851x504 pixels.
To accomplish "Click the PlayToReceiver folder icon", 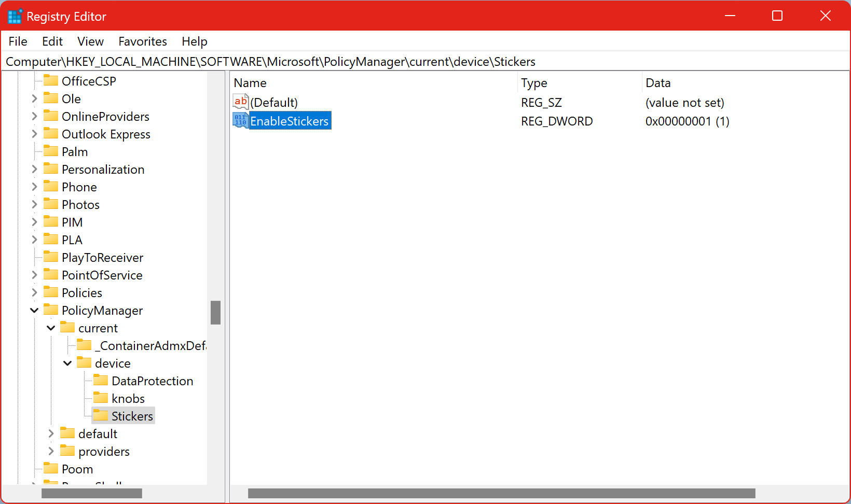I will pos(51,257).
